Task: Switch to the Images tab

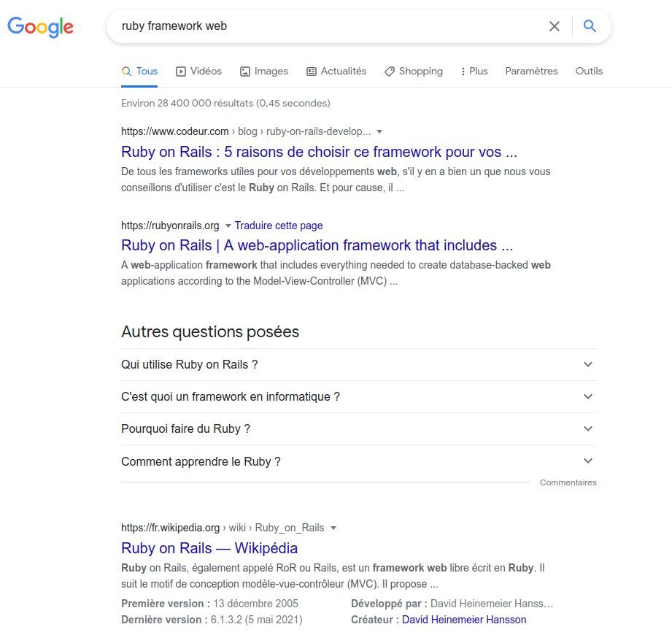Action: (263, 72)
